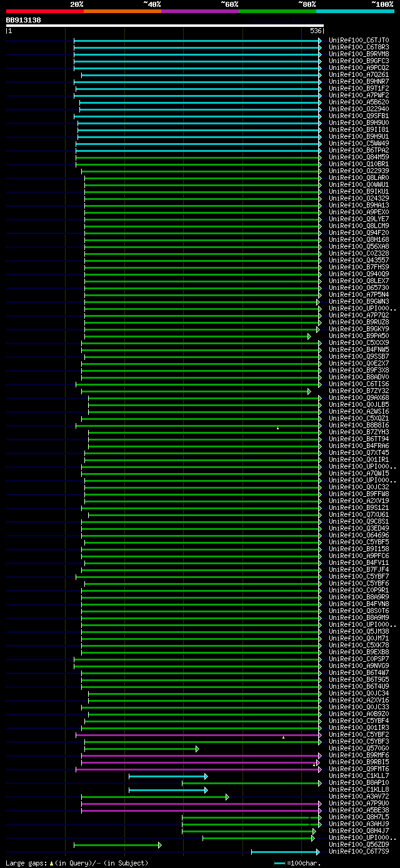Click the short green bar for UniRef100_Q570G0
Viewport: 400px width, 868px height.
142,749
